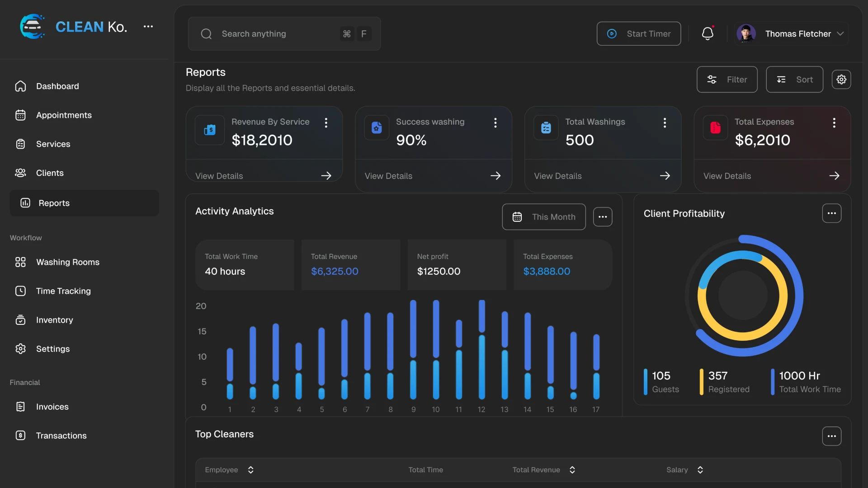Screen dimensions: 868x488
Task: Open the Invoices page
Action: [52, 407]
